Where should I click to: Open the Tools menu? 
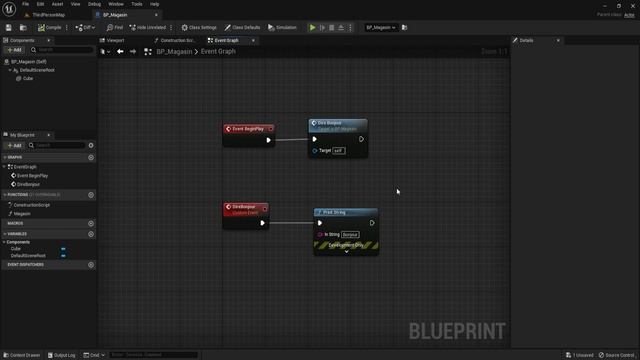tap(137, 4)
